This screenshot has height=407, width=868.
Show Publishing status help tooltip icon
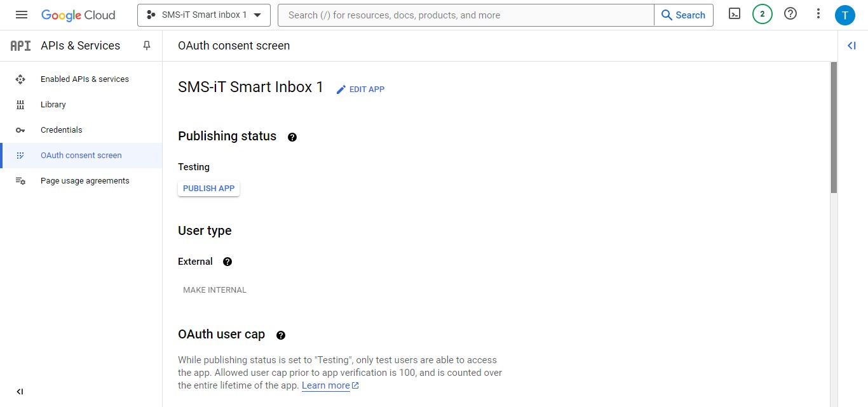coord(292,137)
